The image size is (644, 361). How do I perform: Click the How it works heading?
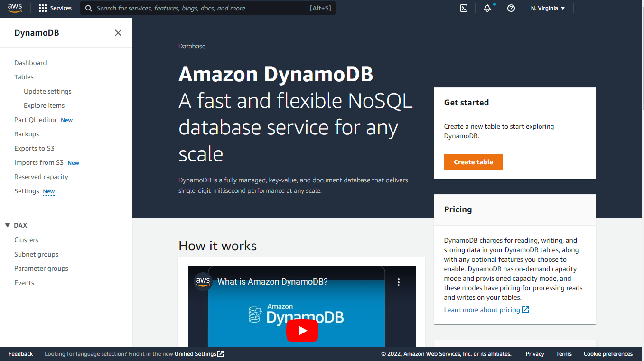point(217,246)
